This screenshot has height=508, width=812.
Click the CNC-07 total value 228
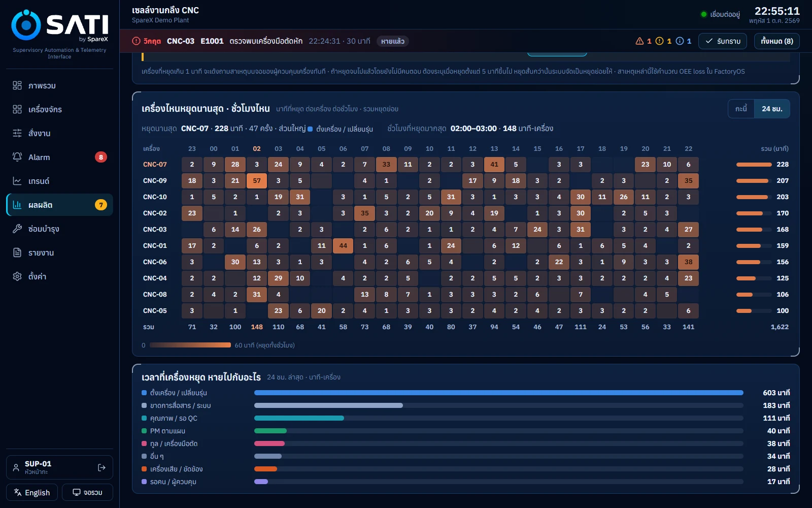pyautogui.click(x=783, y=164)
